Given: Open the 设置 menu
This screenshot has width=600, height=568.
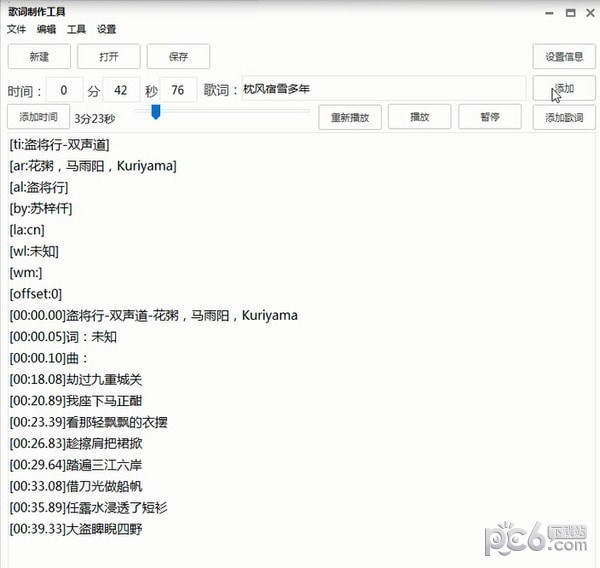Looking at the screenshot, I should (106, 29).
